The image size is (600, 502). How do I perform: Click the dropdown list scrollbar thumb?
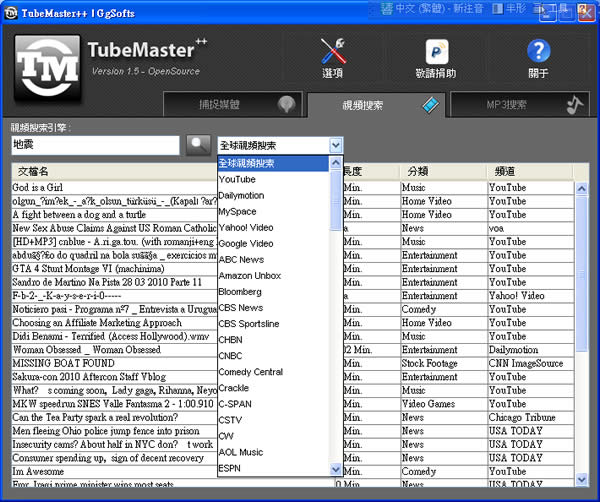tap(336, 200)
